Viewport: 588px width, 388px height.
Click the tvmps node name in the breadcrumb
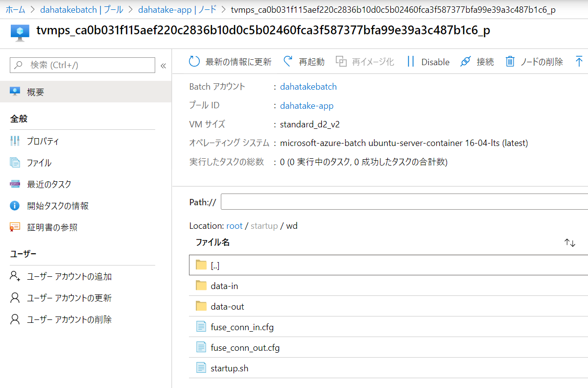click(393, 10)
